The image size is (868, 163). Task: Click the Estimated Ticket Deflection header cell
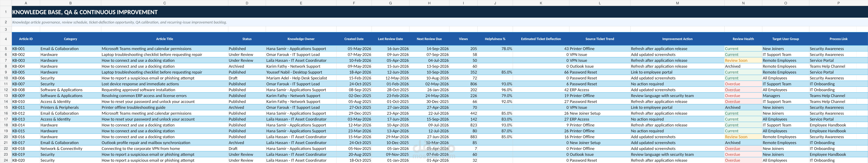(x=541, y=39)
